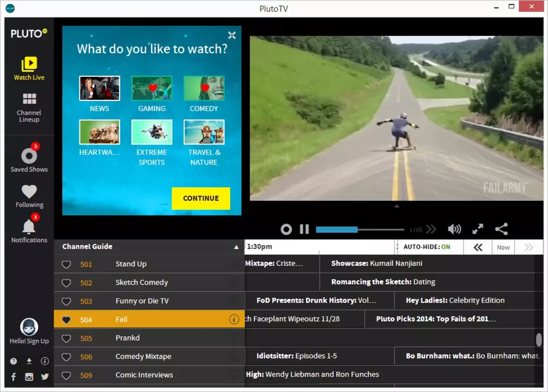Screen dimensions: 548x392
Task: Click the record circle button under video
Action: 286,229
